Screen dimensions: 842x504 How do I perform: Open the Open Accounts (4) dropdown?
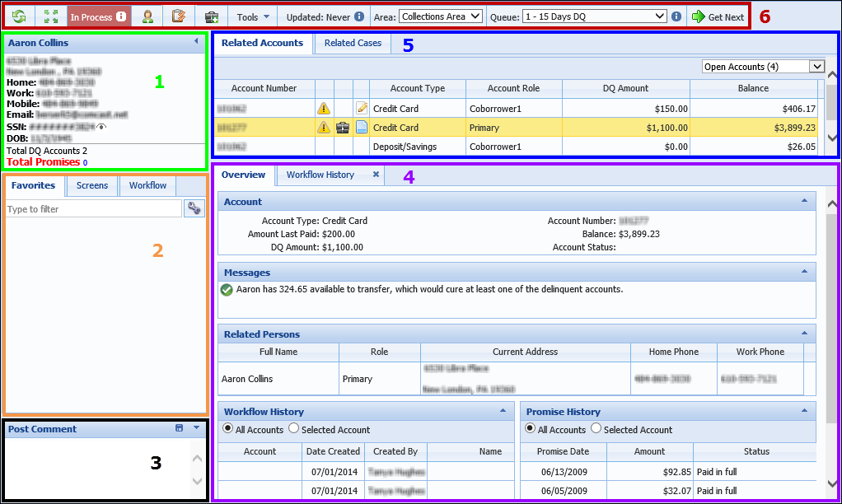pyautogui.click(x=763, y=67)
